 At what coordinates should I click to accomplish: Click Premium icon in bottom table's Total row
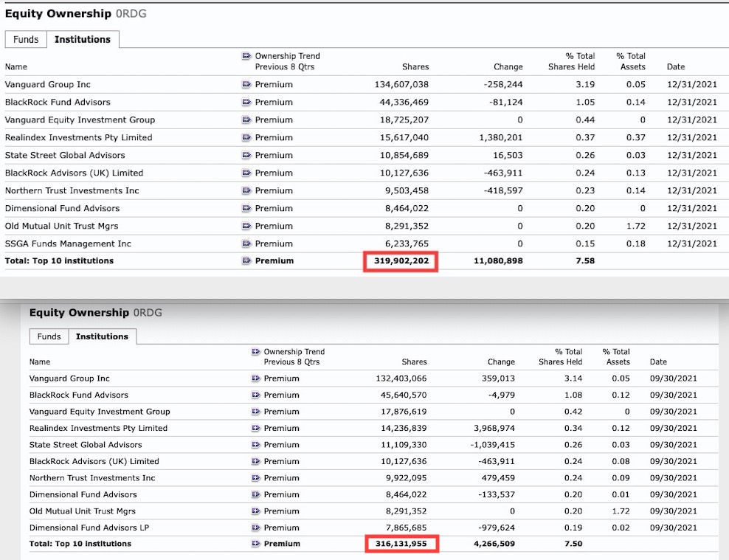pos(255,544)
